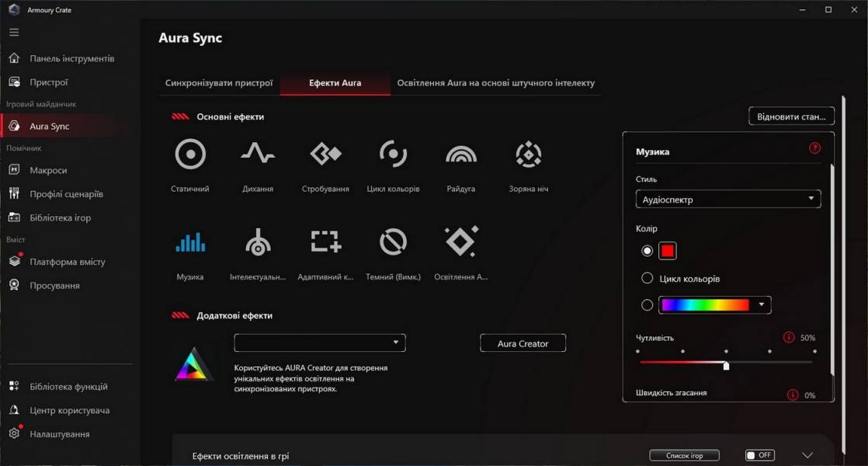Open Профілі сценаріїв sidebar item

tap(67, 193)
